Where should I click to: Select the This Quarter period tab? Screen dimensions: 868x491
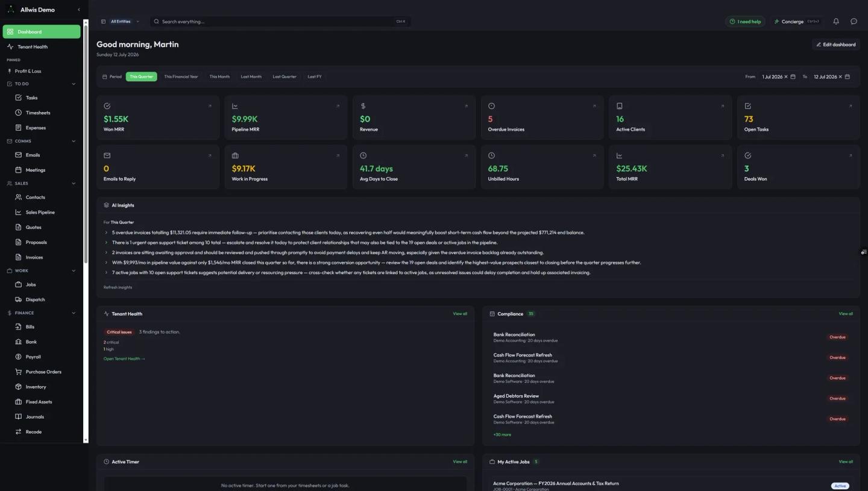[141, 77]
